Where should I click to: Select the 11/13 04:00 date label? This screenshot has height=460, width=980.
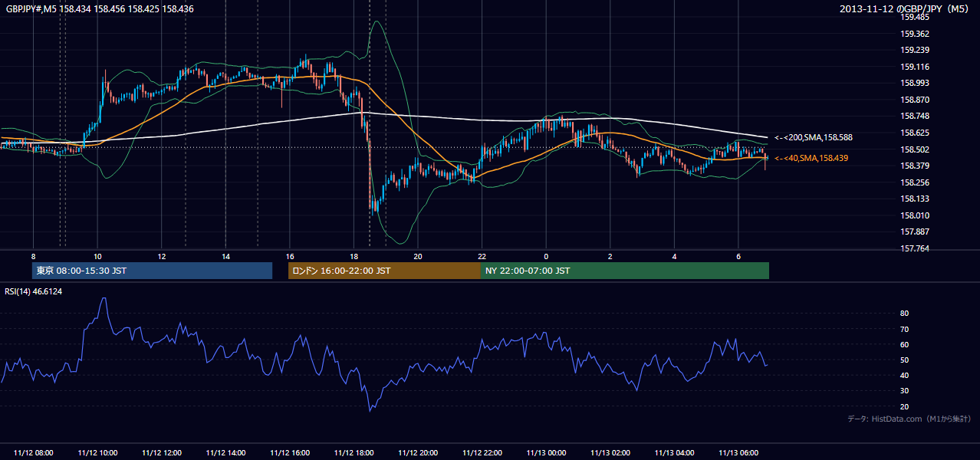coord(674,453)
